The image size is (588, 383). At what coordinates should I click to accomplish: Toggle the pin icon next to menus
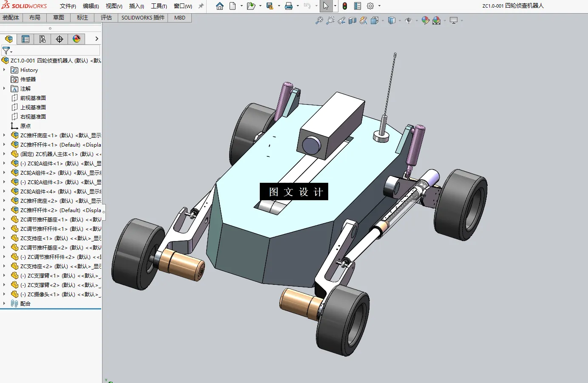click(x=201, y=6)
